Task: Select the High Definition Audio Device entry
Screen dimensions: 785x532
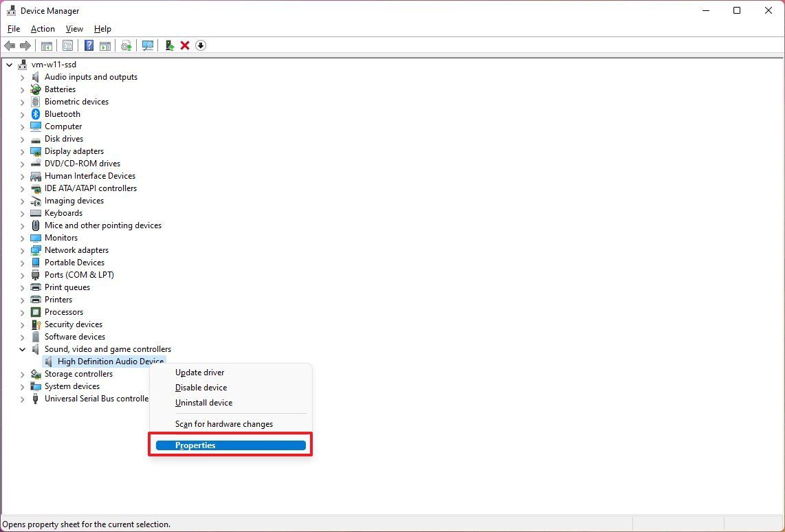Action: [x=110, y=361]
